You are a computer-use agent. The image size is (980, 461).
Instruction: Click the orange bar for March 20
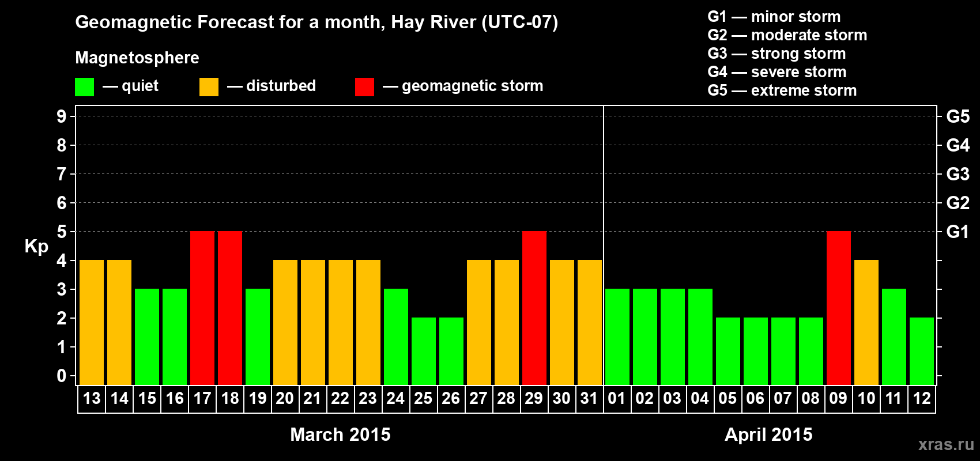click(285, 322)
